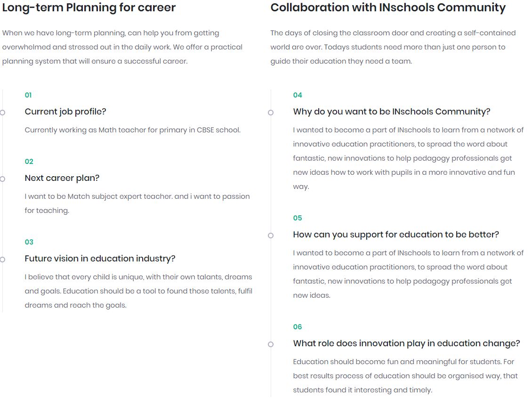Click the green 06 step number
This screenshot has width=532, height=399.
click(x=298, y=326)
